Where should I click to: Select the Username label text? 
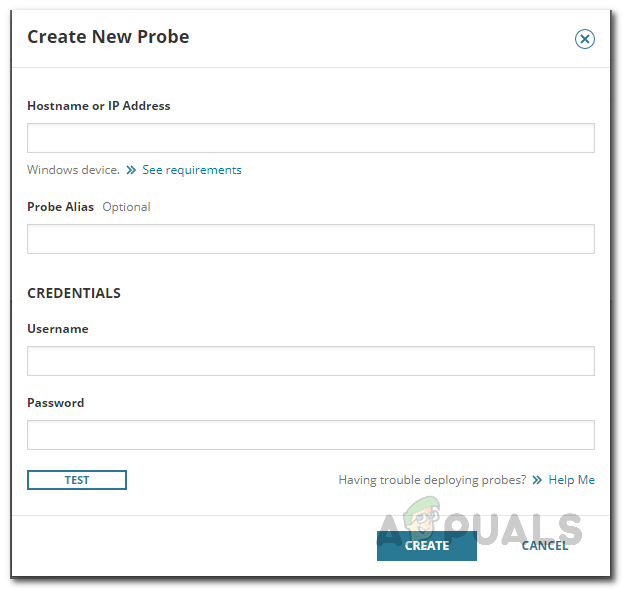58,329
